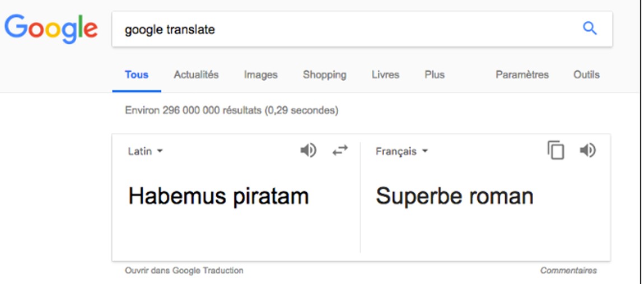Play Latin source text audio
Viewport: 644px width, 284px height.
pos(308,151)
